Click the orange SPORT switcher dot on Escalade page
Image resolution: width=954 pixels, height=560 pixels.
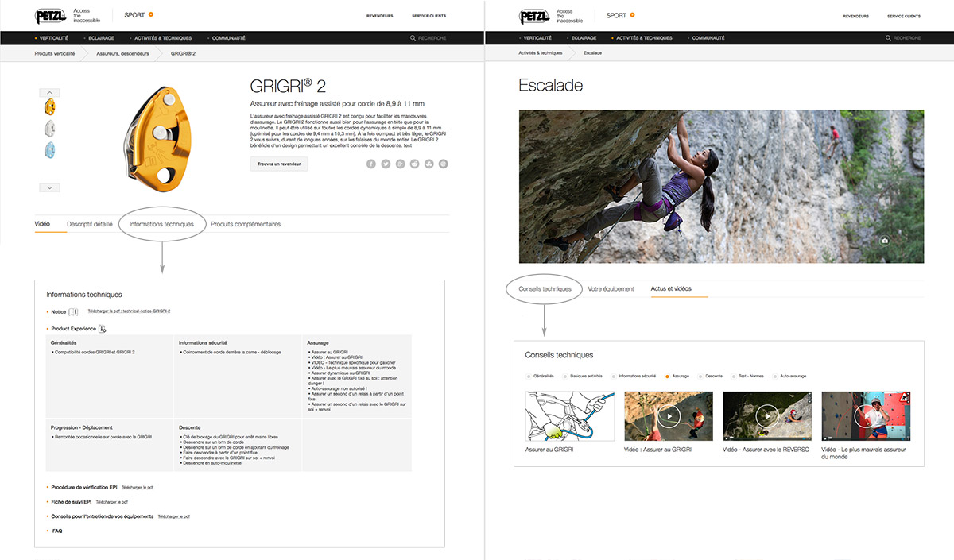tap(631, 14)
